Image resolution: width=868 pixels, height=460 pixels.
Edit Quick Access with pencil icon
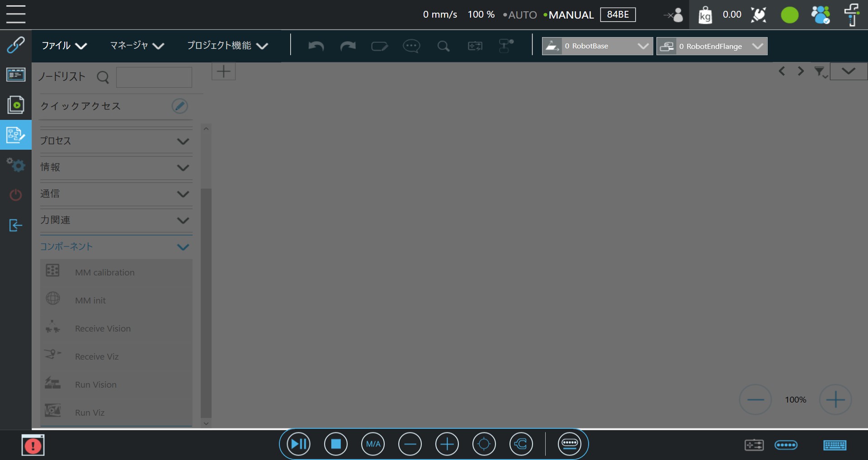tap(180, 106)
